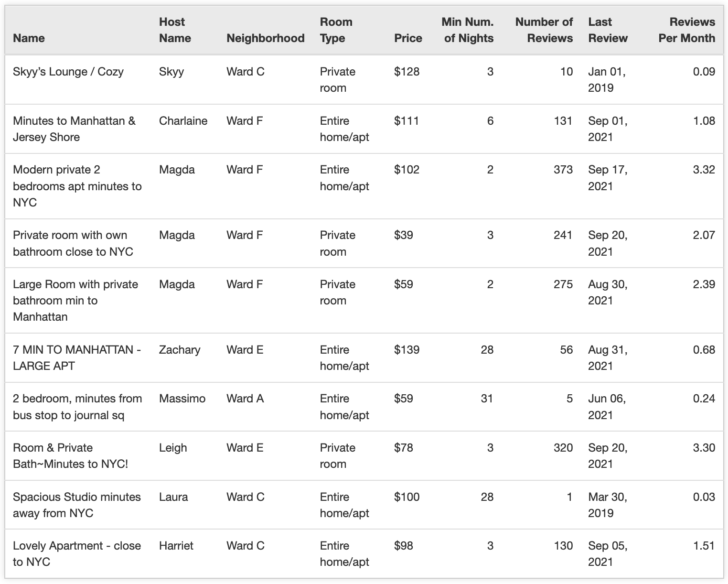Viewport: 728px width, 584px height.
Task: Click the Name column header
Action: (x=29, y=38)
